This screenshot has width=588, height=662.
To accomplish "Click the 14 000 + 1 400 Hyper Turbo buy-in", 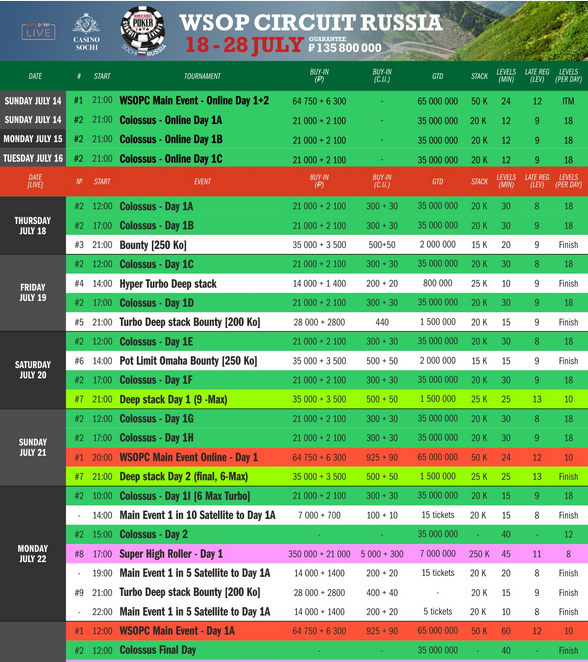I will (319, 284).
